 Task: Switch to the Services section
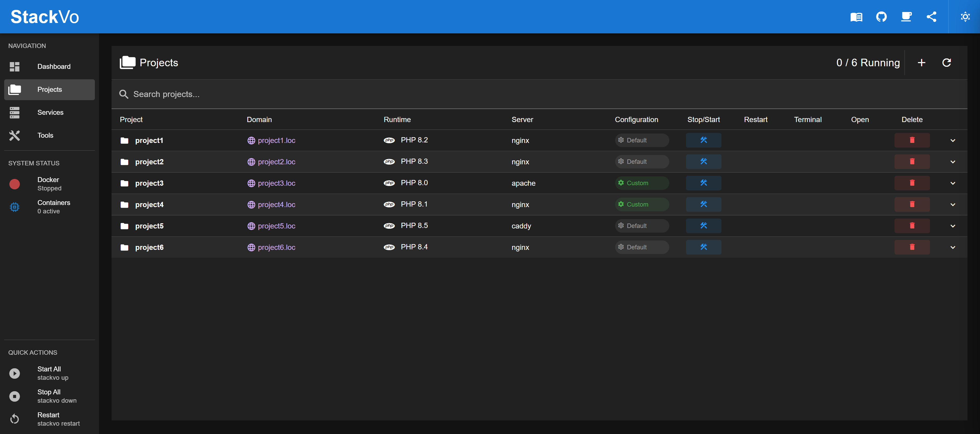[50, 112]
